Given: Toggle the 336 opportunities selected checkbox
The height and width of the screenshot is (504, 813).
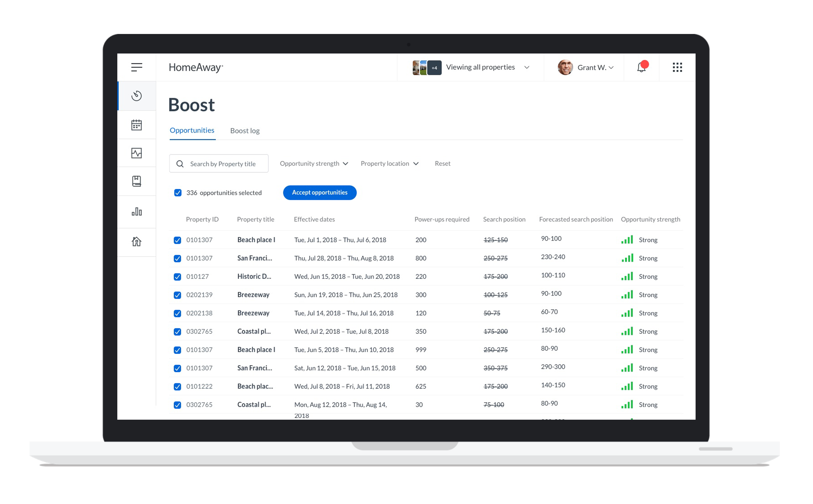Looking at the screenshot, I should tap(178, 193).
